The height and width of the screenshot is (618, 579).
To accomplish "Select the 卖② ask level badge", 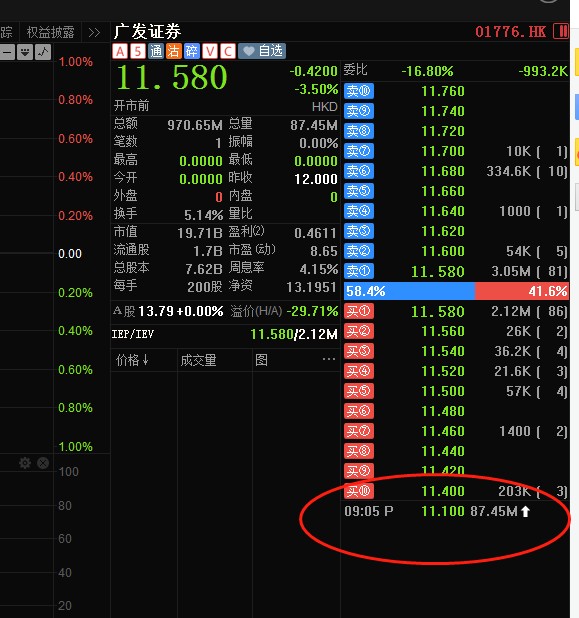I will [359, 251].
